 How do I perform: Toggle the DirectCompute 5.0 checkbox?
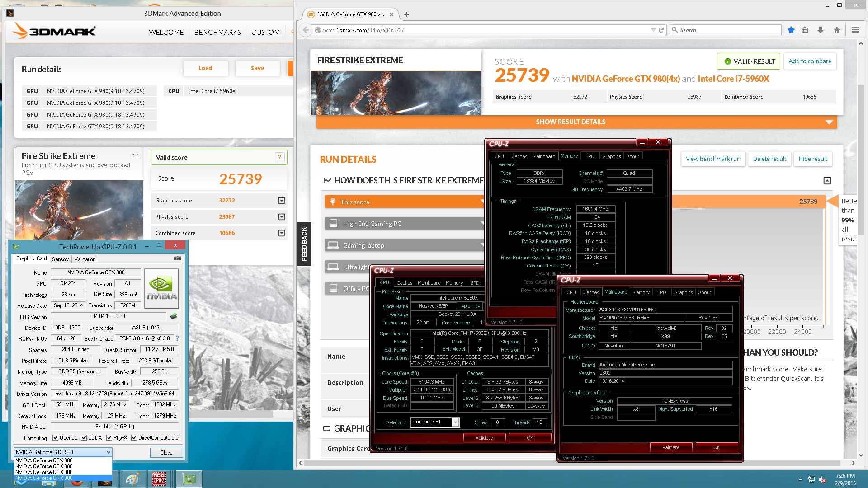click(134, 437)
